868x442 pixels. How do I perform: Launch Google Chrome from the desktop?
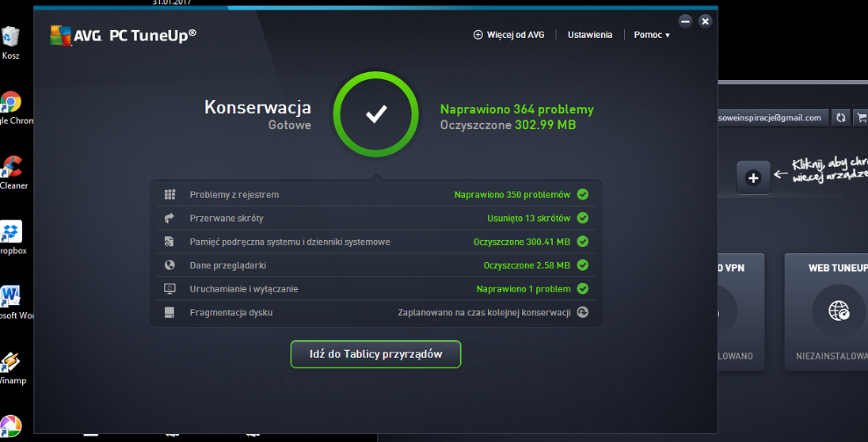pyautogui.click(x=10, y=102)
